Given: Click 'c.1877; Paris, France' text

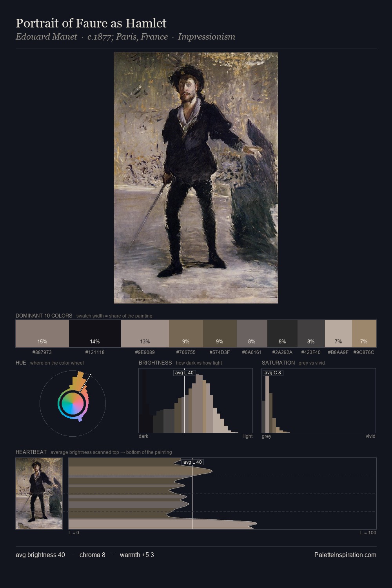Looking at the screenshot, I should 127,37.
